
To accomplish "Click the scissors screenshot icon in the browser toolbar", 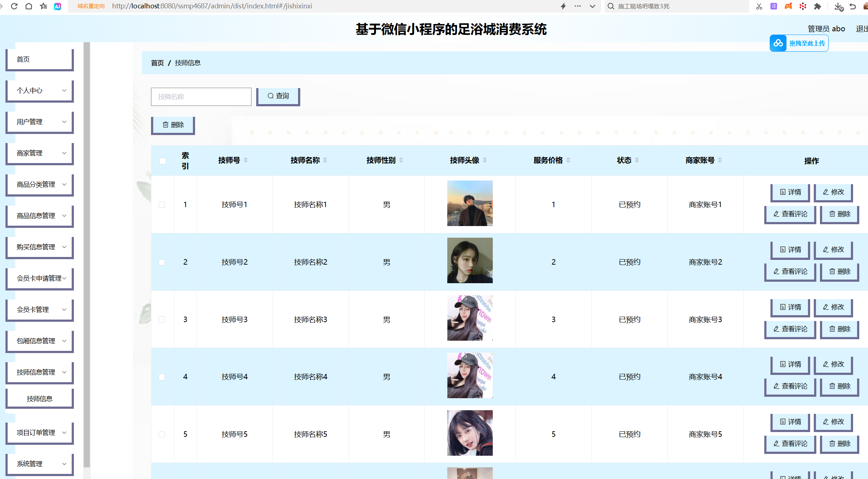I will coord(759,6).
